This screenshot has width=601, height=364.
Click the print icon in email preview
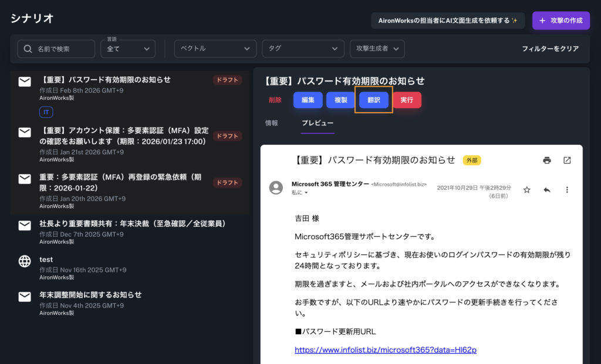click(547, 161)
